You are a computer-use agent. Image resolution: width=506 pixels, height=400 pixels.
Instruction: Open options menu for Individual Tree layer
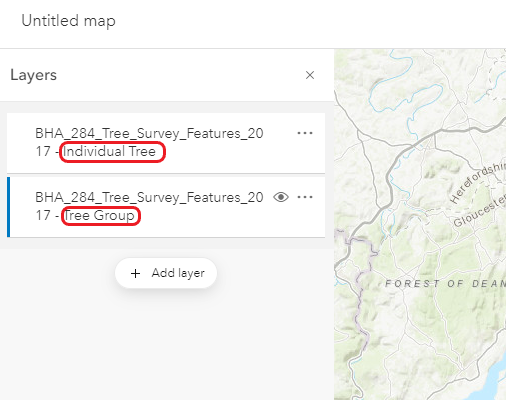pos(305,133)
